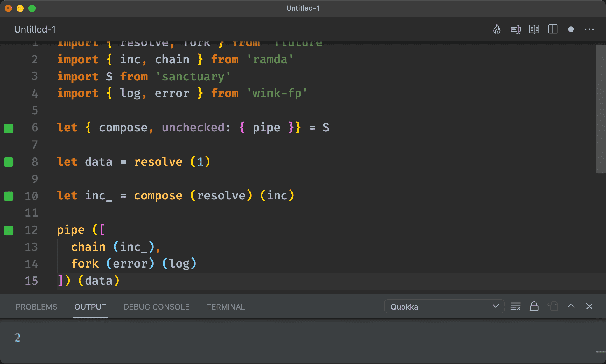
Task: Click the compose keyword on line 10
Action: pos(158,196)
